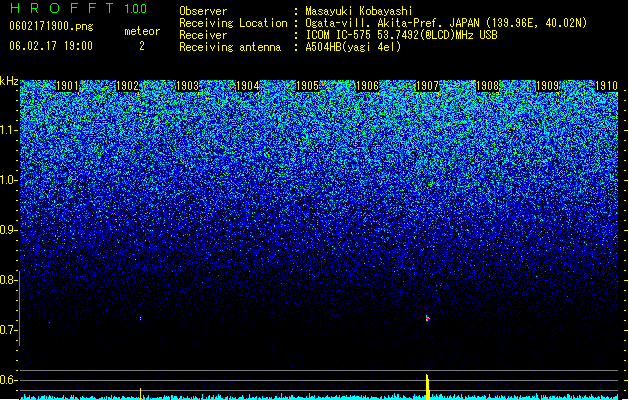Click the 0.6 kHz axis label
This screenshot has height=400, width=629.
coord(9,380)
